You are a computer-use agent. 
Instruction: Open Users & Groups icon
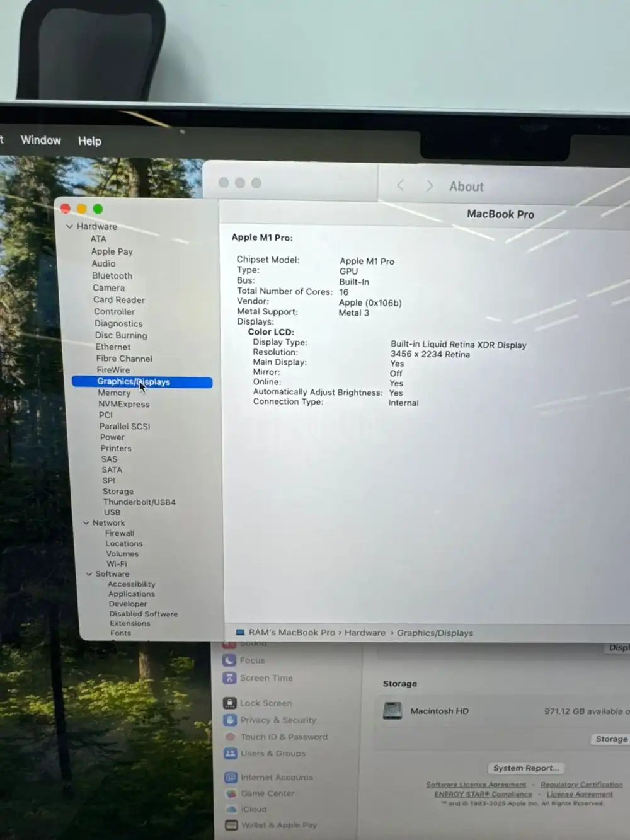(x=231, y=753)
